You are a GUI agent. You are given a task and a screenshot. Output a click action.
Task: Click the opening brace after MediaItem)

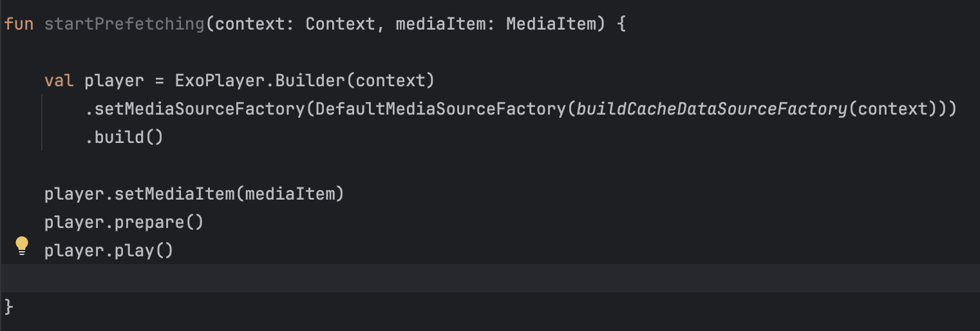coord(620,25)
